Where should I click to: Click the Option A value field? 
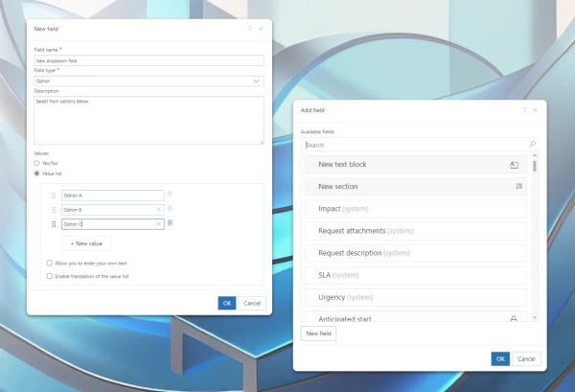[112, 196]
